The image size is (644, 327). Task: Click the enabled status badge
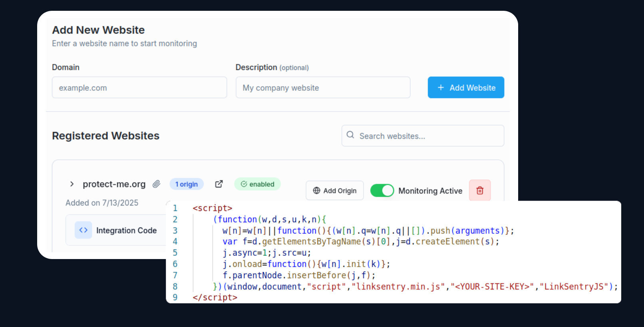(258, 184)
